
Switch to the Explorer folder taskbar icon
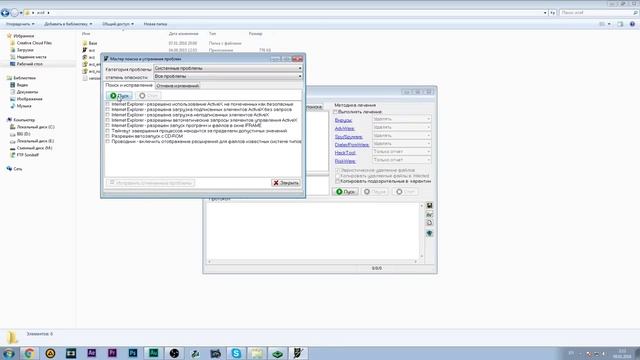[x=257, y=353]
